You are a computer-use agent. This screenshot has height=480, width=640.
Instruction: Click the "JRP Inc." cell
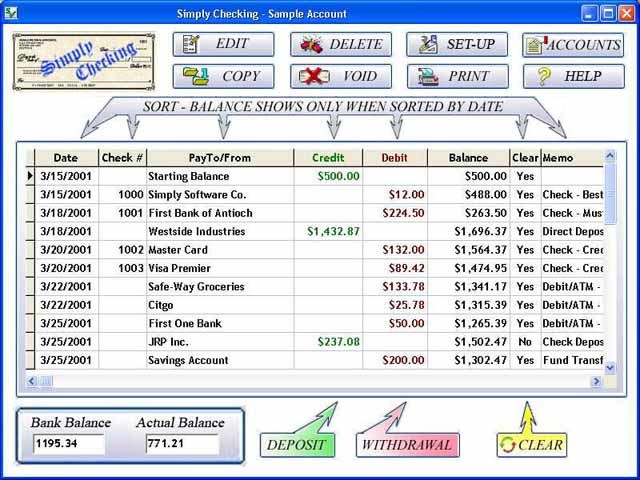click(x=220, y=342)
